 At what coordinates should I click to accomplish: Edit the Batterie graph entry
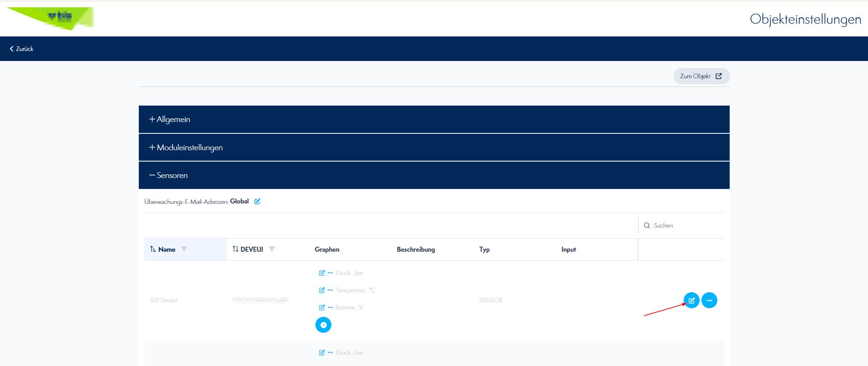pos(322,307)
